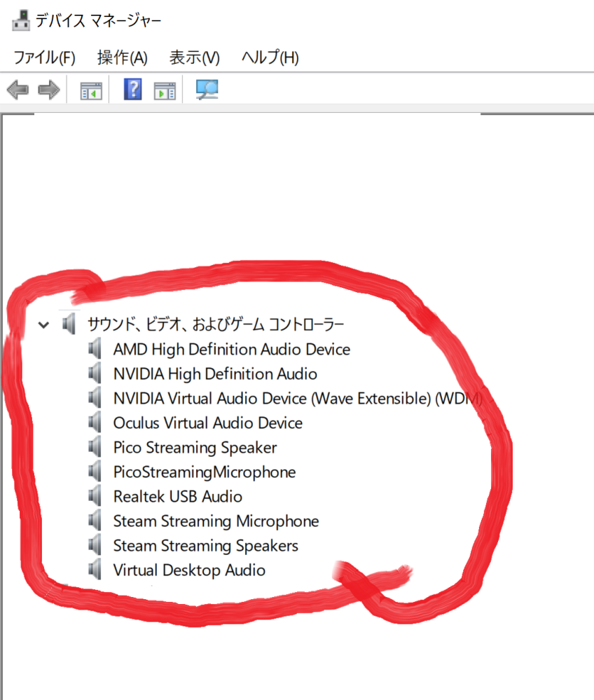Screen dimensions: 594x700
Task: Click the デバイス マネージャー window title text
Action: click(x=98, y=20)
